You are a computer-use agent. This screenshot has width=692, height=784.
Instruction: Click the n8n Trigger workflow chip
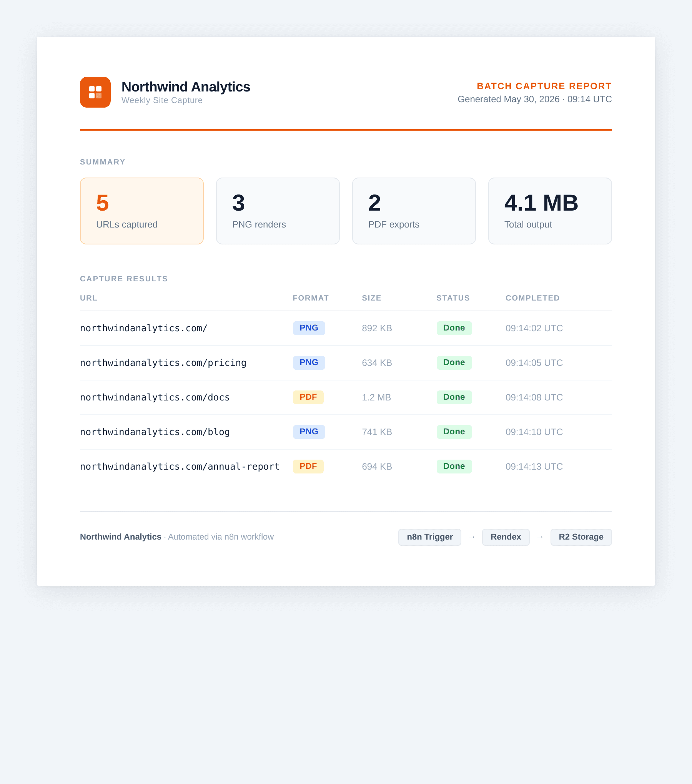pyautogui.click(x=430, y=537)
